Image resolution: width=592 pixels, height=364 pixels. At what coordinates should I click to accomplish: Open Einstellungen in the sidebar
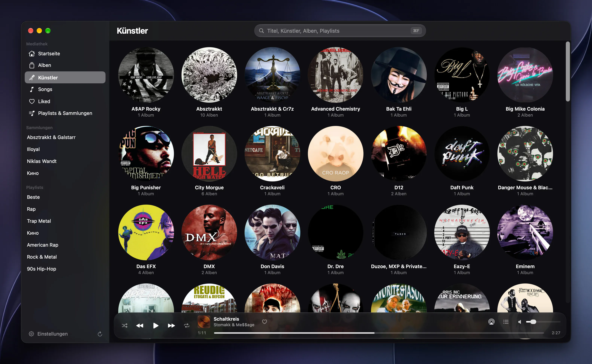click(48, 334)
